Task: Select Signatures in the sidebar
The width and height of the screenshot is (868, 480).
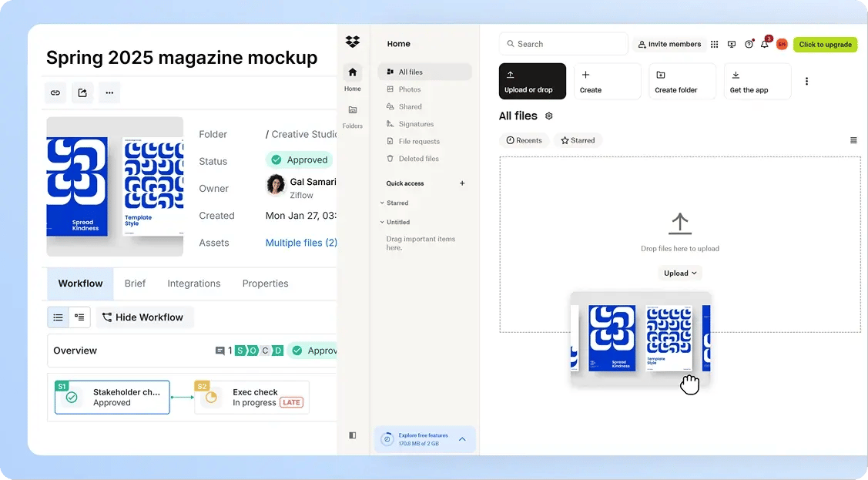Action: (415, 124)
